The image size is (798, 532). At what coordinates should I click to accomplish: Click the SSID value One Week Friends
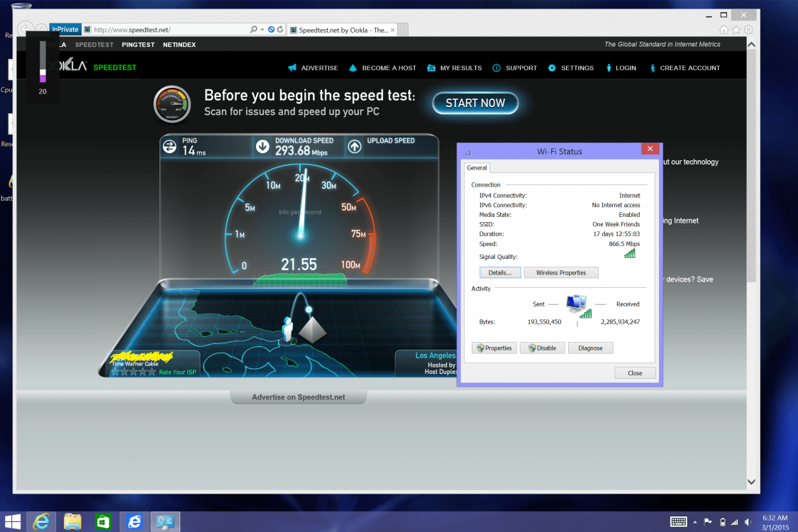[616, 225]
